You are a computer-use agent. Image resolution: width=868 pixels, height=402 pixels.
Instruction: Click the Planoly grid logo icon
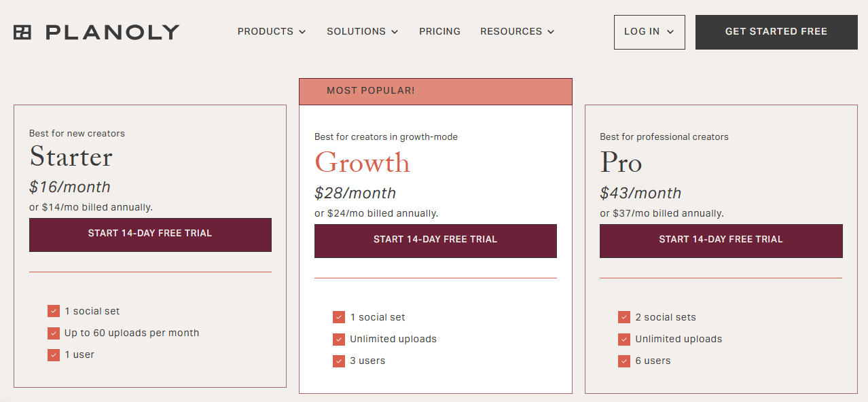coord(22,32)
